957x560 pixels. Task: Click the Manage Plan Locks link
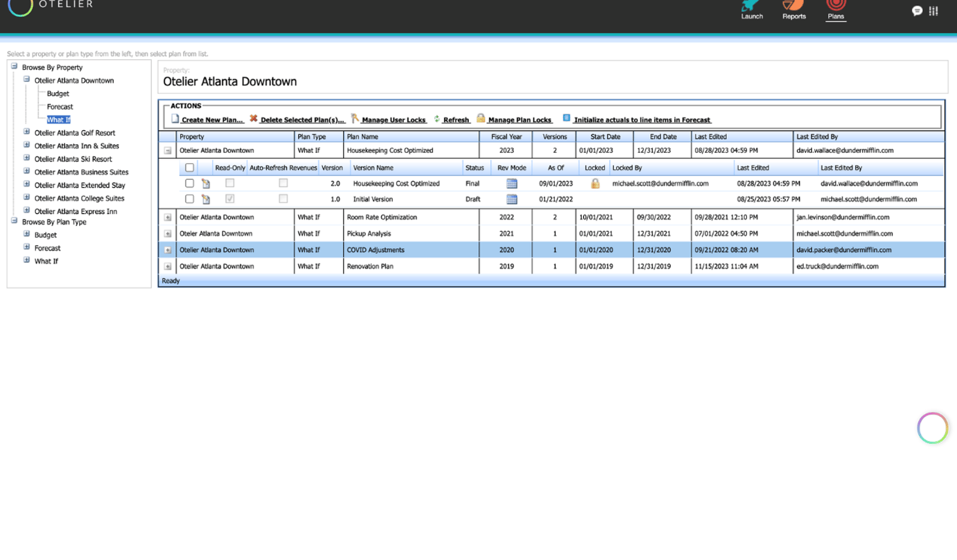click(x=520, y=120)
